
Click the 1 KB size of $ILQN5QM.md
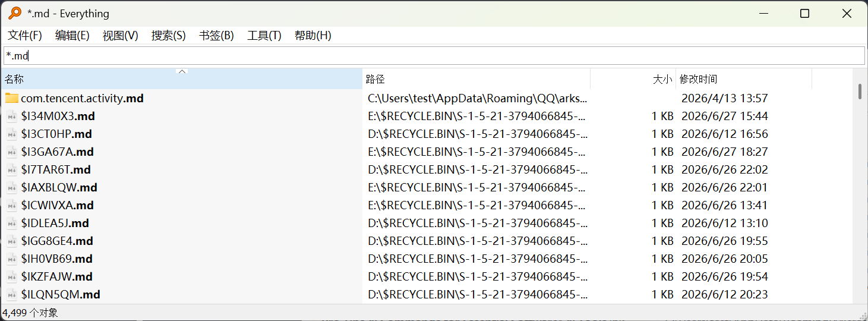662,294
